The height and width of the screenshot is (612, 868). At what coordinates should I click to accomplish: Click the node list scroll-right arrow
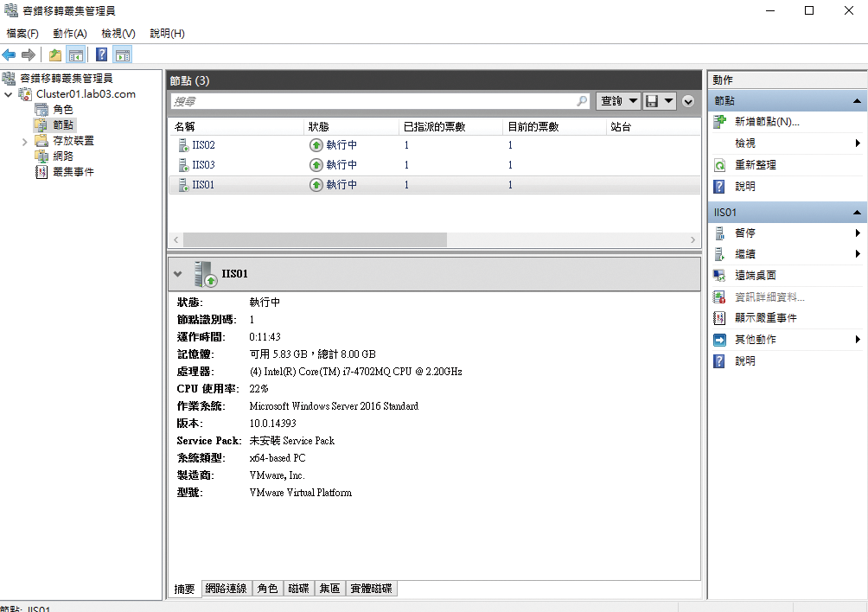(x=692, y=239)
